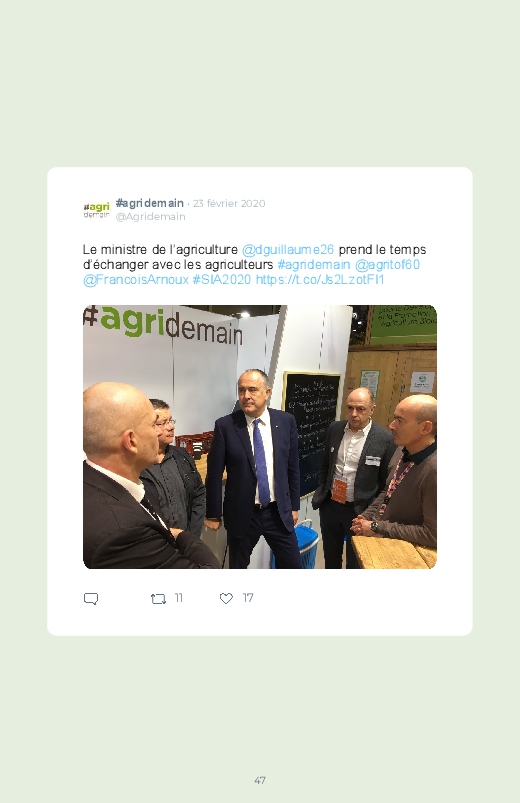Click the tweet text beginning 'Le ministre'
This screenshot has height=803, width=520.
255,264
